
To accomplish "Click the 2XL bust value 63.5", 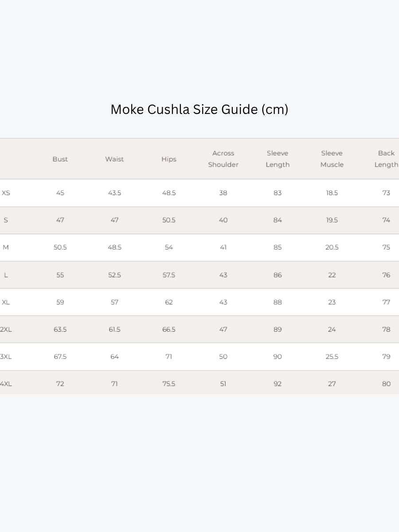I will tap(60, 329).
